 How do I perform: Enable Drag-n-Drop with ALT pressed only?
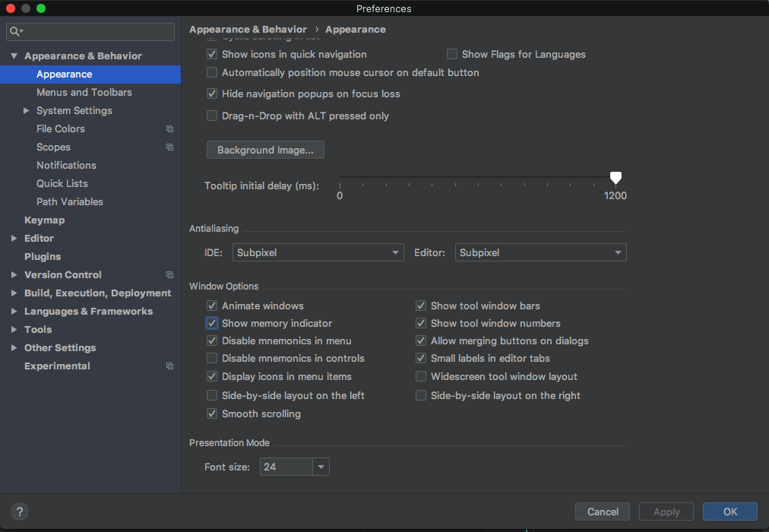211,116
